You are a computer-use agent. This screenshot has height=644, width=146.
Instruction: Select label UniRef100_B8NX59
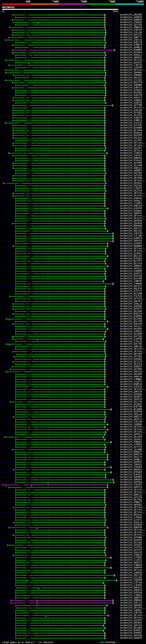coord(131,528)
